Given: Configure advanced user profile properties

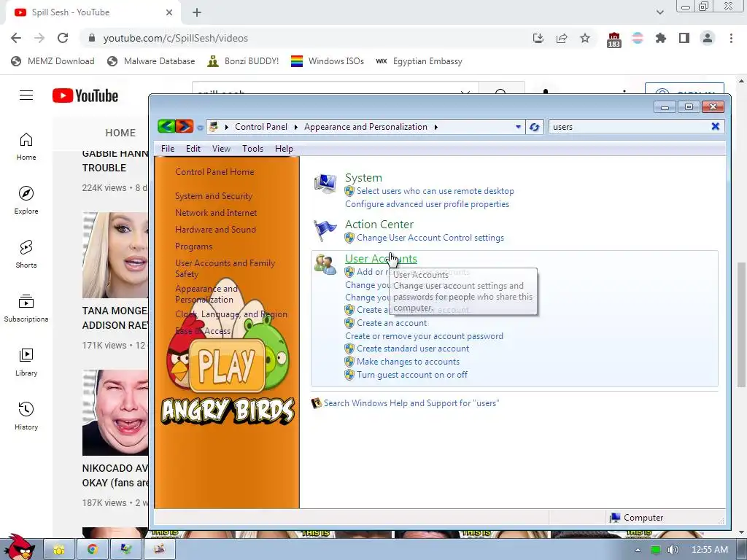Looking at the screenshot, I should pos(427,204).
